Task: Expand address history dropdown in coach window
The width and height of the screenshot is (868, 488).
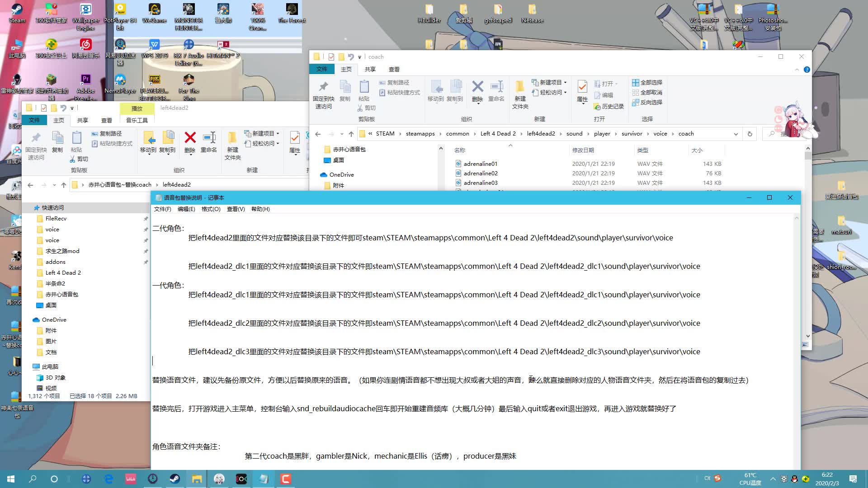Action: point(736,134)
